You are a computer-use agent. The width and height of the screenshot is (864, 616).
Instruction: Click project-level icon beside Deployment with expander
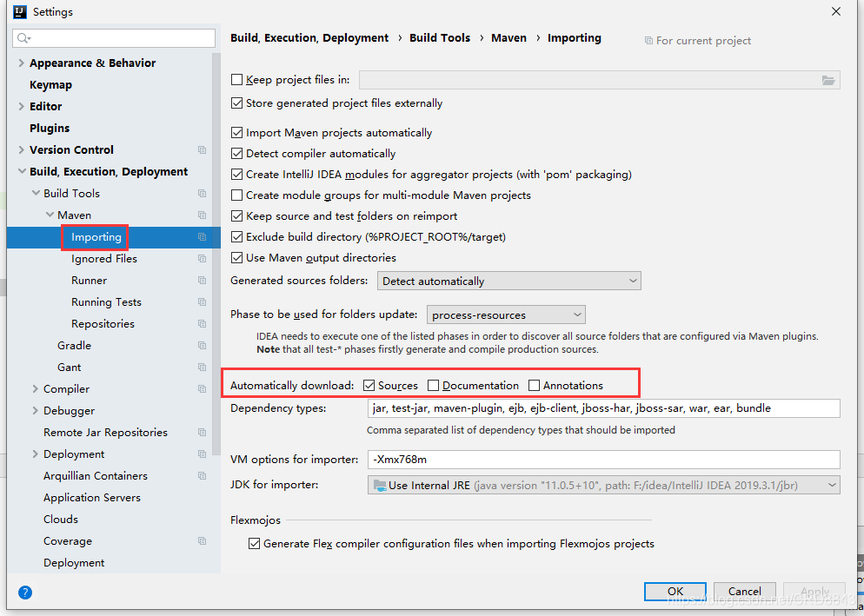pos(203,454)
